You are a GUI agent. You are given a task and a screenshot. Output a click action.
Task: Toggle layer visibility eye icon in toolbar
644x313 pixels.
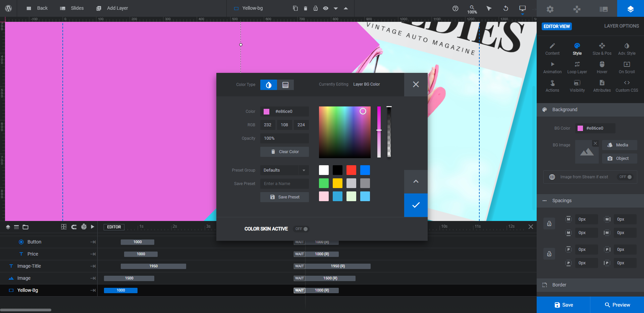coord(325,8)
